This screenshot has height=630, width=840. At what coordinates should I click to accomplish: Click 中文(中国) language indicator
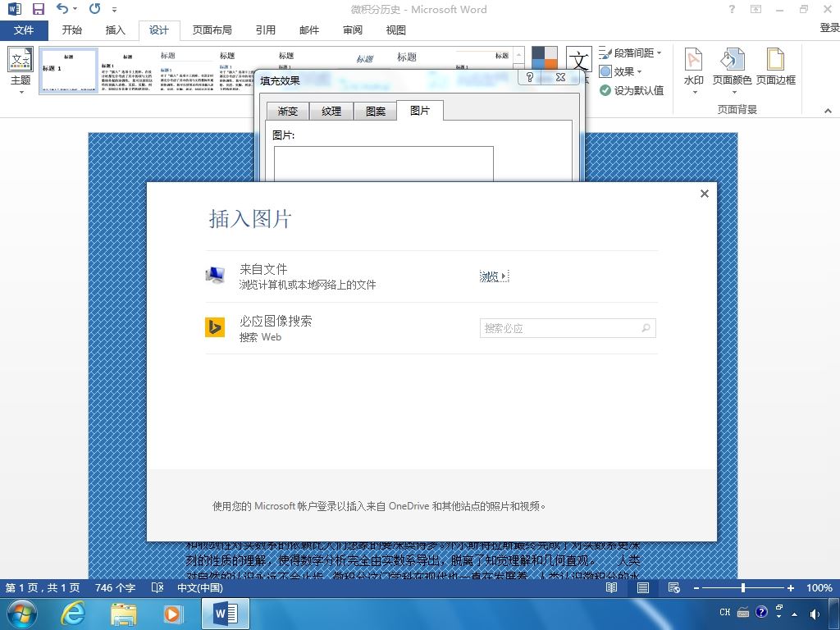200,587
